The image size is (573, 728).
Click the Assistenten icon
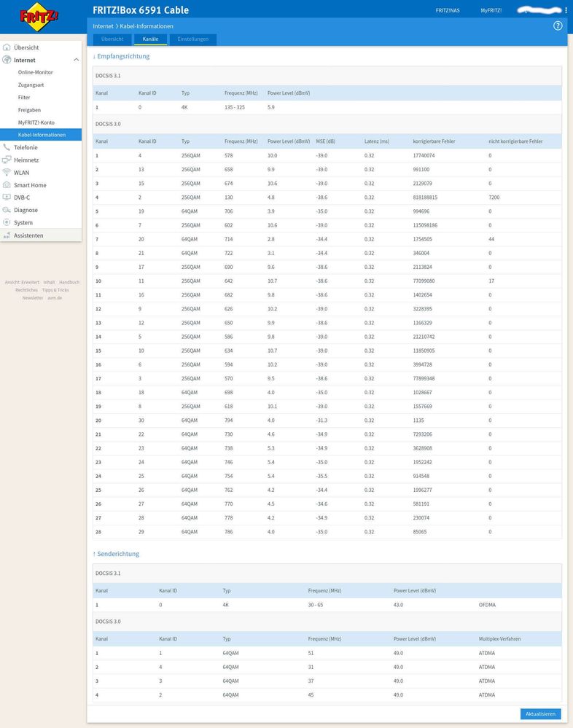(7, 235)
